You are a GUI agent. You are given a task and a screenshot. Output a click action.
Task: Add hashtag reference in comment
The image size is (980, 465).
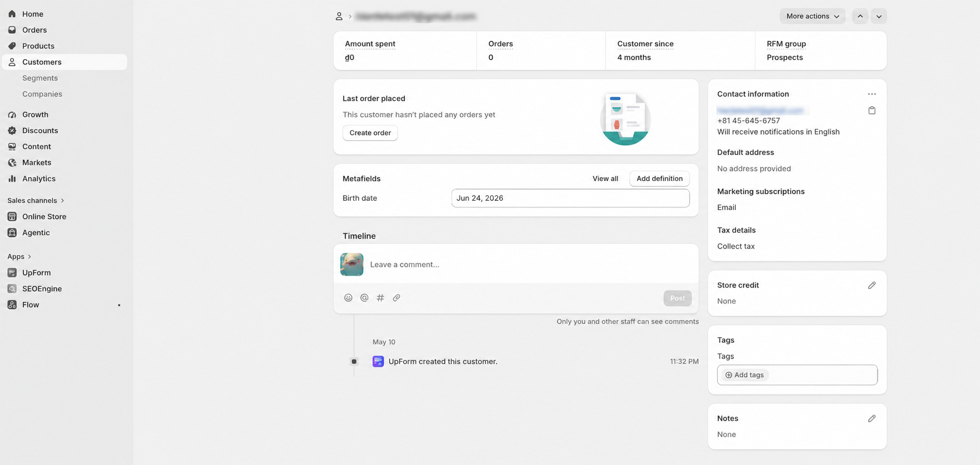click(380, 298)
